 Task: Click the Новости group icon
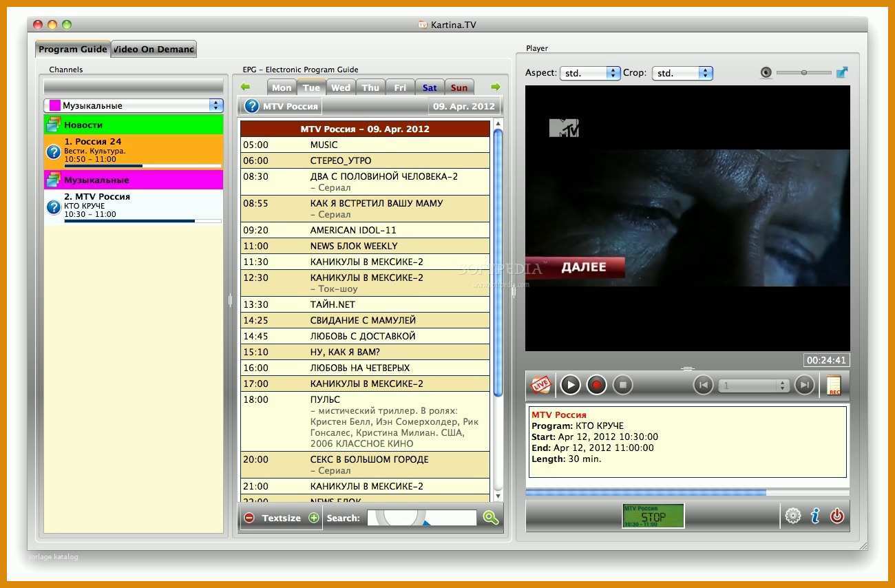[x=53, y=125]
